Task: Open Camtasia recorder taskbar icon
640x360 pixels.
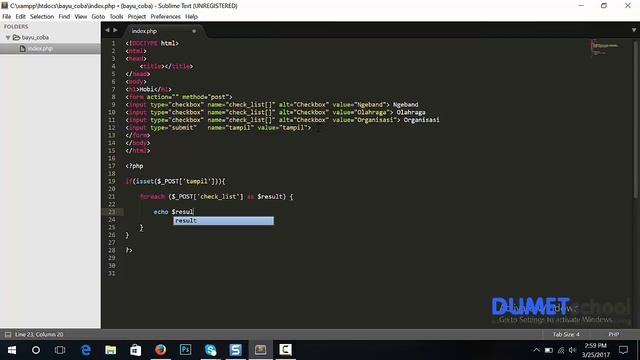Action: pyautogui.click(x=285, y=350)
